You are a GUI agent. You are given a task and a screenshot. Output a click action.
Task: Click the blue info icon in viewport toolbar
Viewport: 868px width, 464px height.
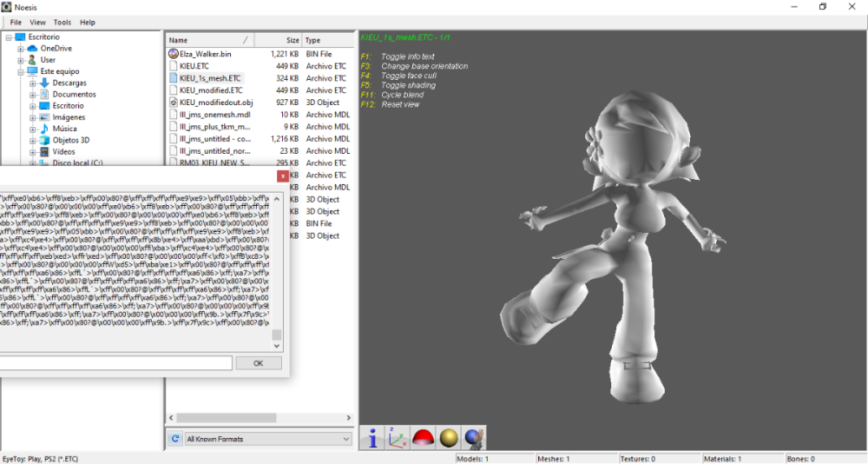click(x=372, y=438)
